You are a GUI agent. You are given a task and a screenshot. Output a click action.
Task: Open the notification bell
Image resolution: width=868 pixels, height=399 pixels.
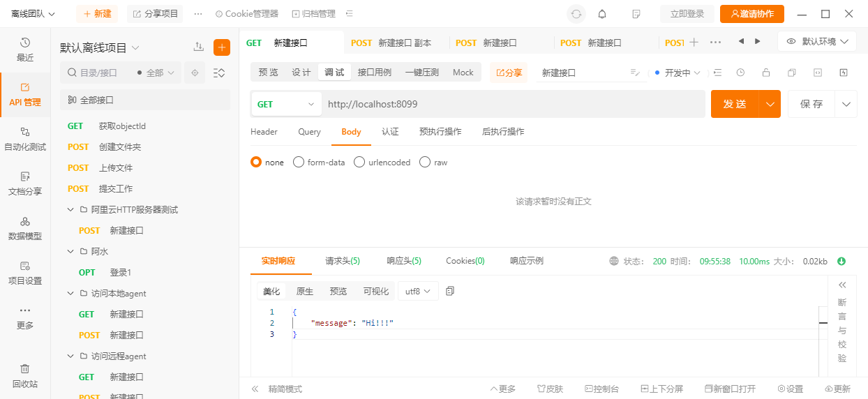tap(602, 14)
